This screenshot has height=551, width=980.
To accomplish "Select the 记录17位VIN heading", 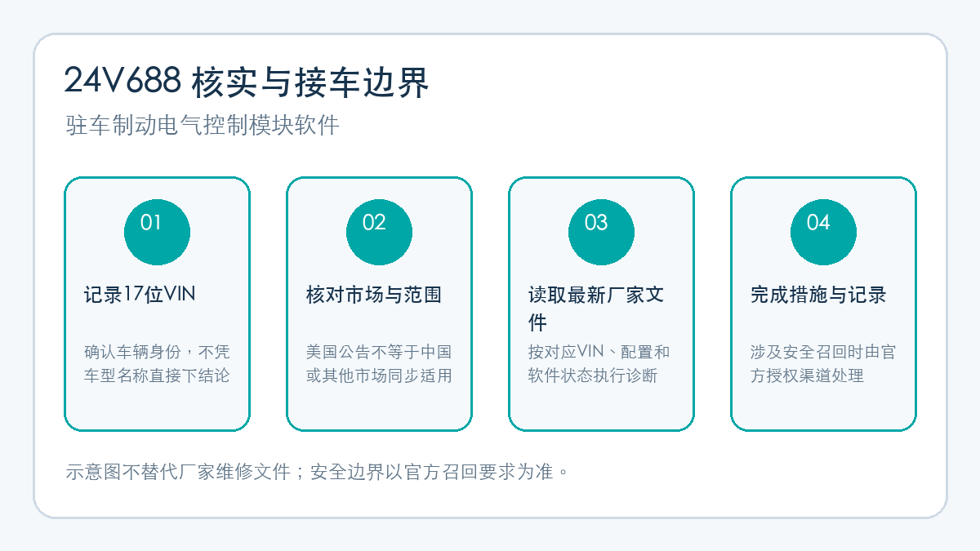I will pos(140,295).
